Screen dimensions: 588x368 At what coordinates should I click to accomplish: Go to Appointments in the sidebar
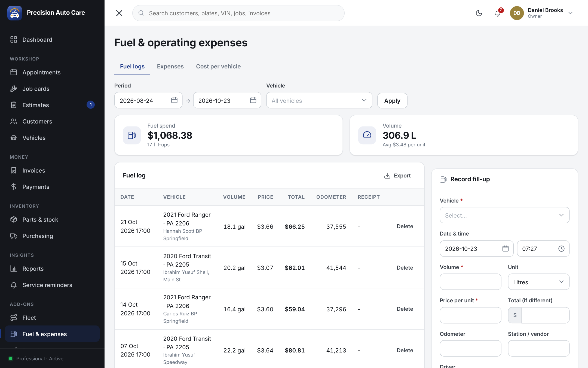coord(52,72)
